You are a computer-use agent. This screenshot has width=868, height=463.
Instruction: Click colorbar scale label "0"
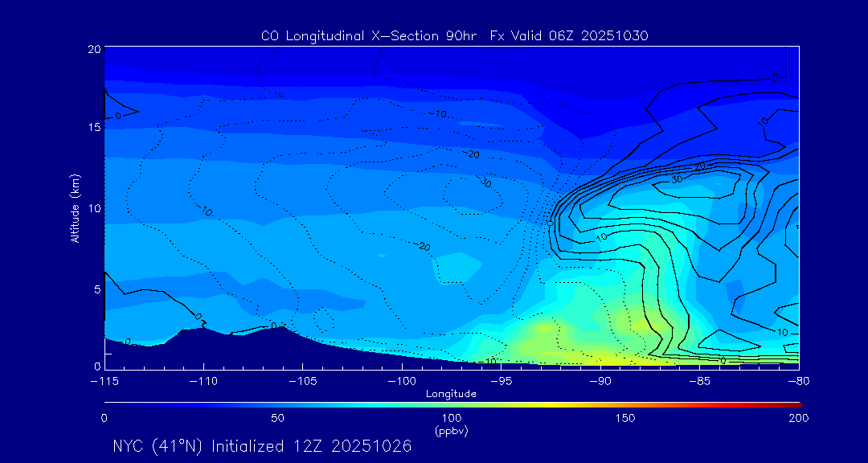pyautogui.click(x=104, y=418)
